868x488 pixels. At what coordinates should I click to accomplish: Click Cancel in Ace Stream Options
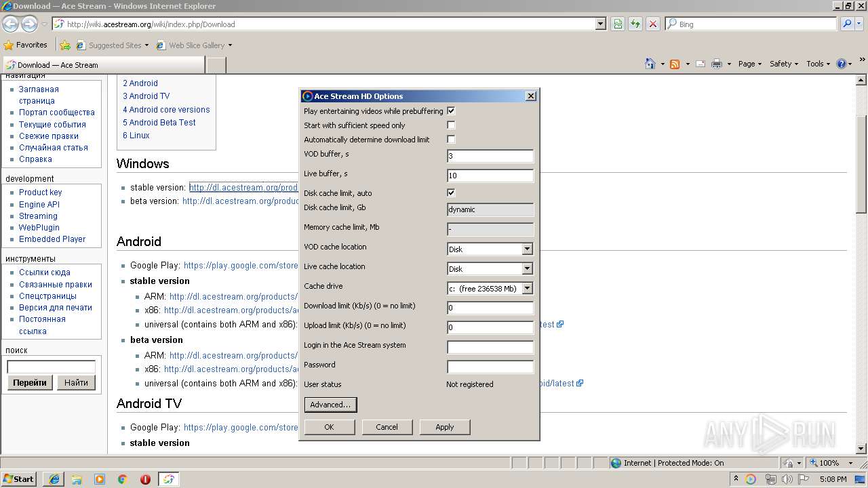tap(387, 427)
